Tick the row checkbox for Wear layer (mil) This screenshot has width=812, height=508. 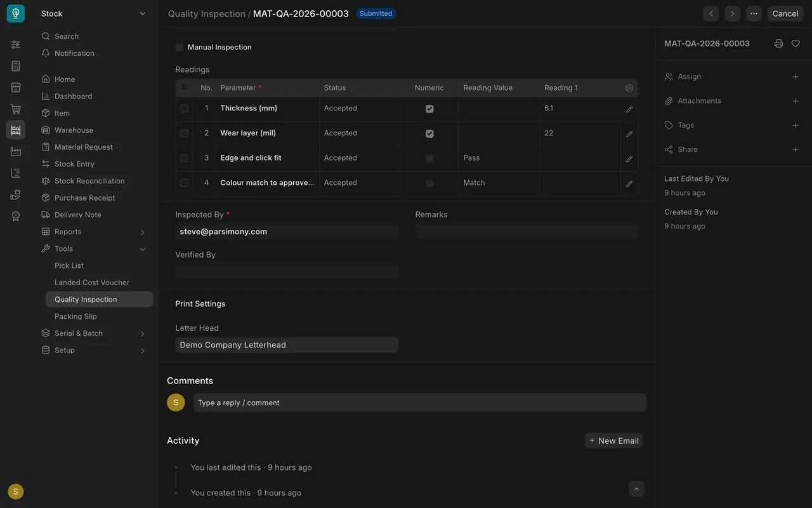[184, 133]
